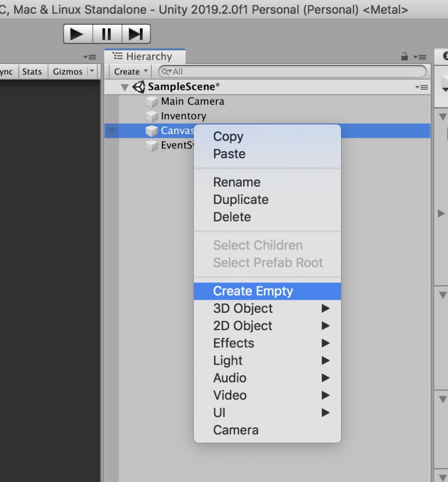
Task: Choose Camera from the context menu
Action: point(267,430)
